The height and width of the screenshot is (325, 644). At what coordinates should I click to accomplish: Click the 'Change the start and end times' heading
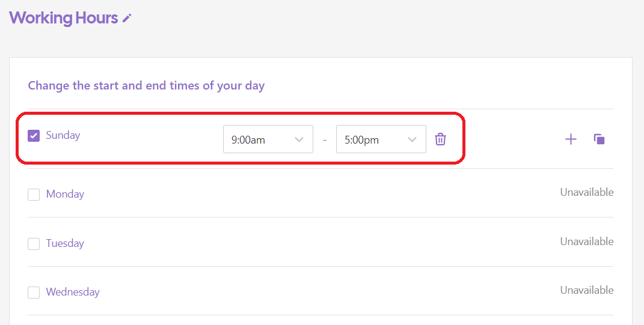pos(146,85)
